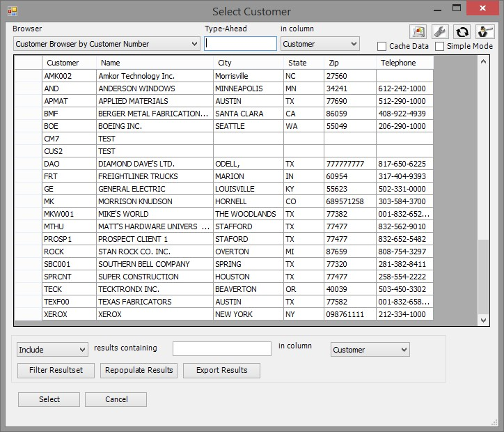
Task: Click telephone cell 817-650-6225
Action: (x=404, y=164)
